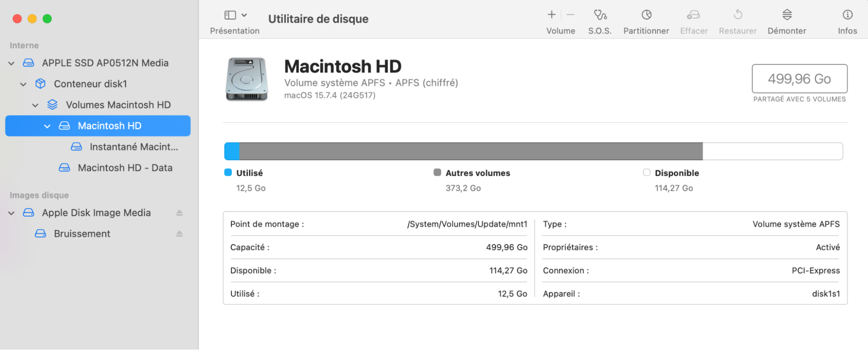Collapse the Apple Disk Image Media node
The image size is (868, 350).
point(12,213)
